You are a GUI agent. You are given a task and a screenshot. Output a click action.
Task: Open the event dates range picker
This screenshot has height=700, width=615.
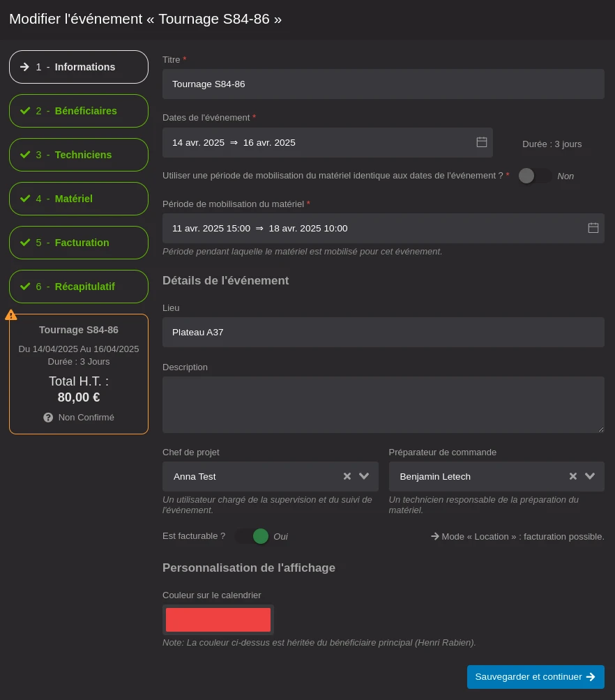[321, 142]
